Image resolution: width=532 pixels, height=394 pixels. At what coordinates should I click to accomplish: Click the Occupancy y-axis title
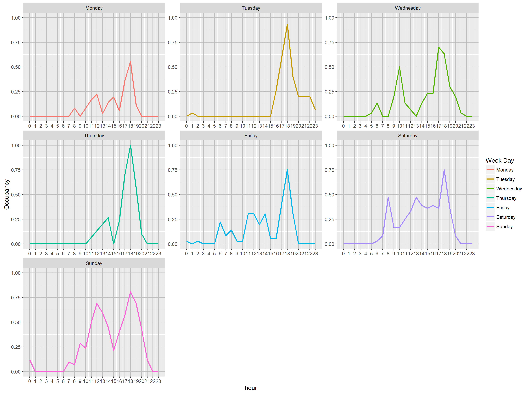7,194
